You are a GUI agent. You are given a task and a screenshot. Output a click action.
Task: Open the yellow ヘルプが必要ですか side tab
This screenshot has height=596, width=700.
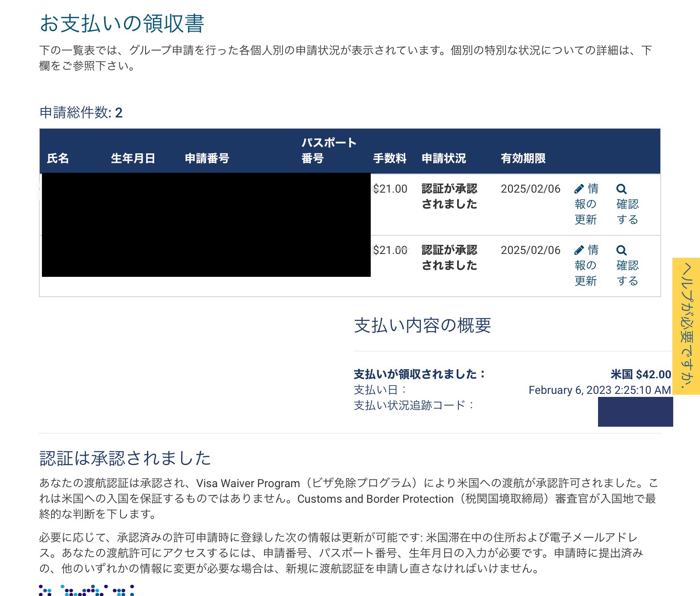tap(686, 326)
